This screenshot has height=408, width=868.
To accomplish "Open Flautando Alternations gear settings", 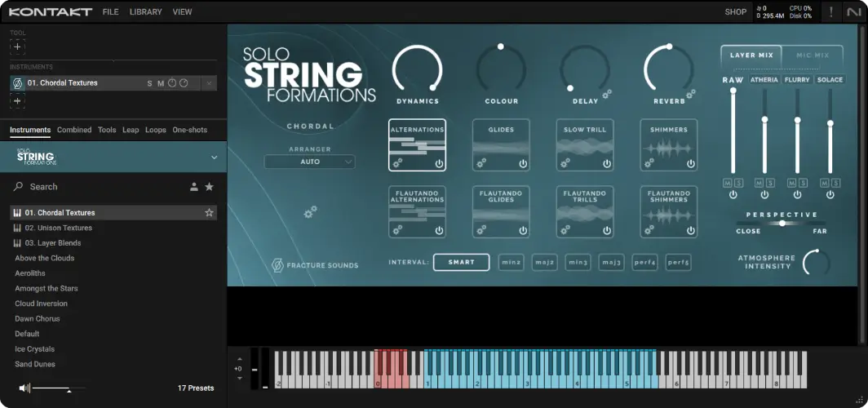I will 397,230.
